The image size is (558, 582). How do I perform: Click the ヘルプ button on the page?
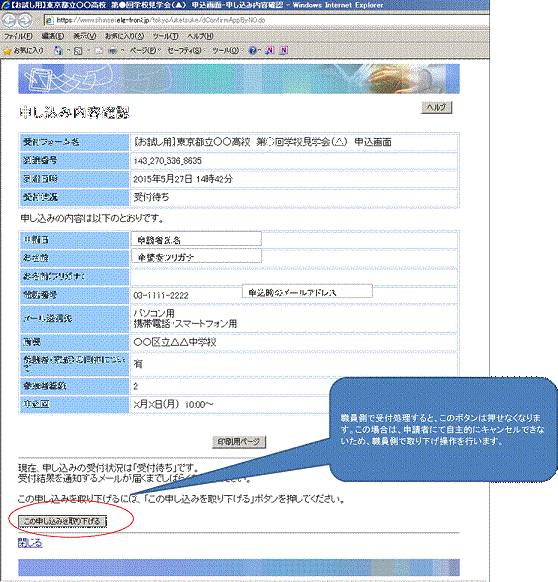coord(437,107)
